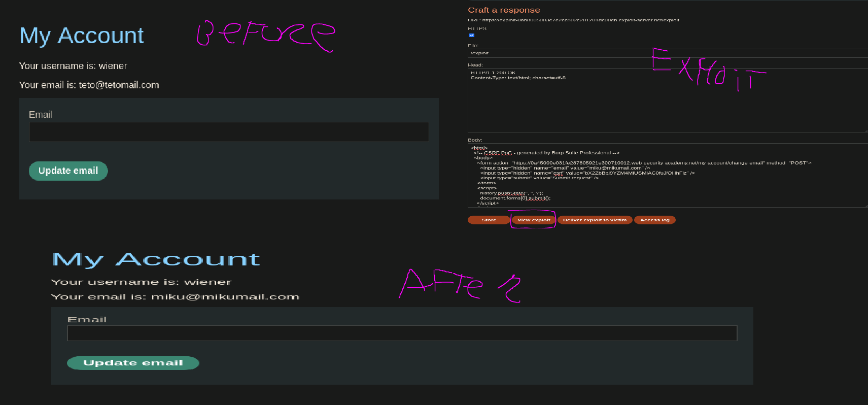This screenshot has width=868, height=405.
Task: Click Email field in miku@mikumail.com account panel
Action: [402, 333]
